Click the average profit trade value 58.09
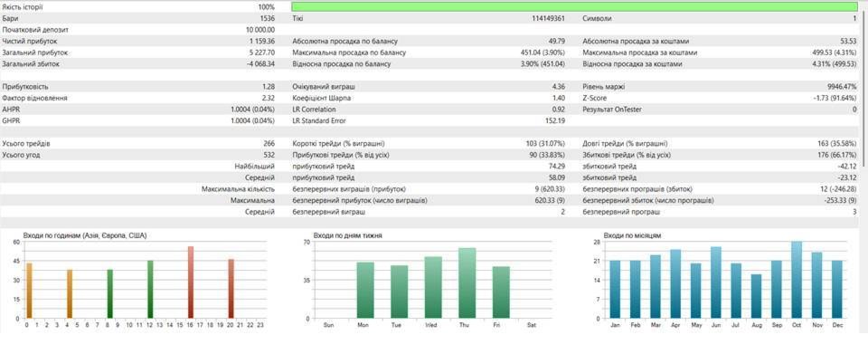Screen dimensions: 868x354 [x=556, y=177]
